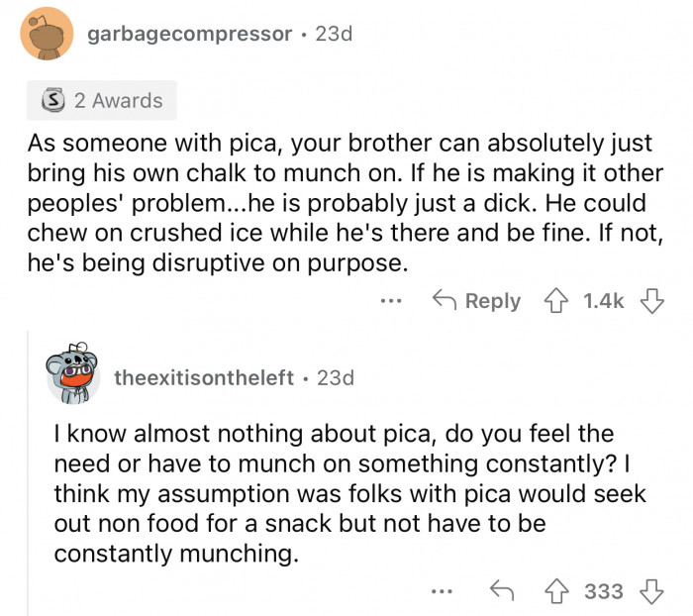Open garbagecompressor's avatar profile picture
The height and width of the screenshot is (616, 693).
46,36
